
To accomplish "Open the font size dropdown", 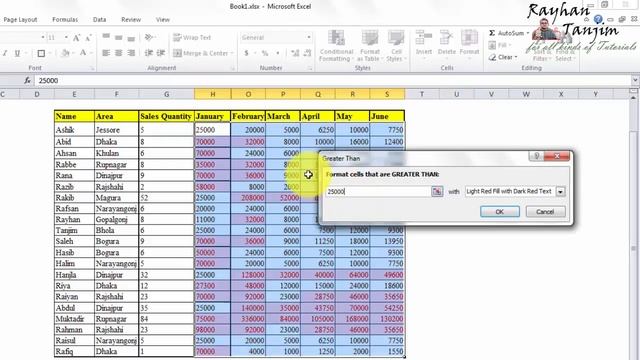I will coord(66,38).
